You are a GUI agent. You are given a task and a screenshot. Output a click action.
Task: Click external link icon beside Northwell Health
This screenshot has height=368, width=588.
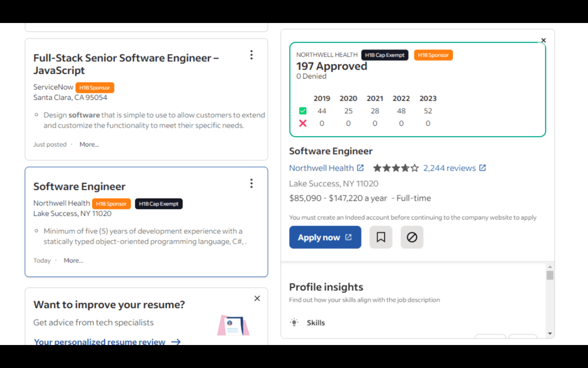[360, 168]
